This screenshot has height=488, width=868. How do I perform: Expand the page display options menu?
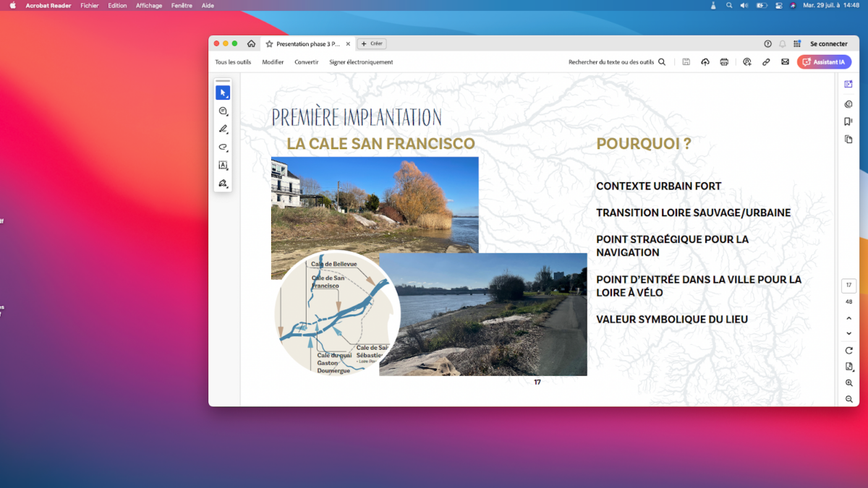tap(848, 367)
